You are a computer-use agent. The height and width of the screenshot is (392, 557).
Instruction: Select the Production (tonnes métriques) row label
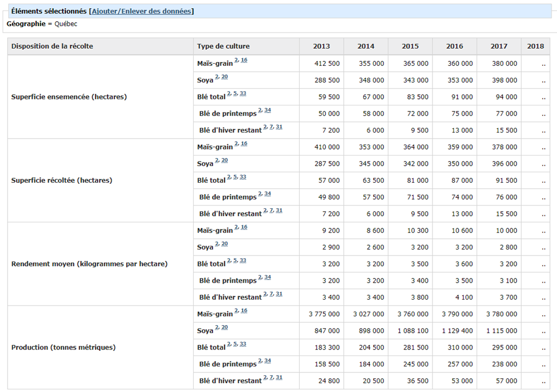click(63, 347)
